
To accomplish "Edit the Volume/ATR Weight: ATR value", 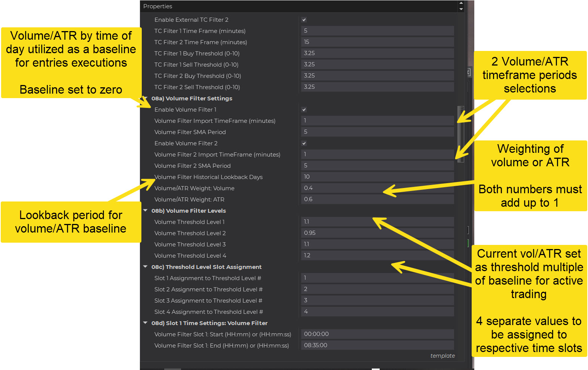I will (377, 199).
